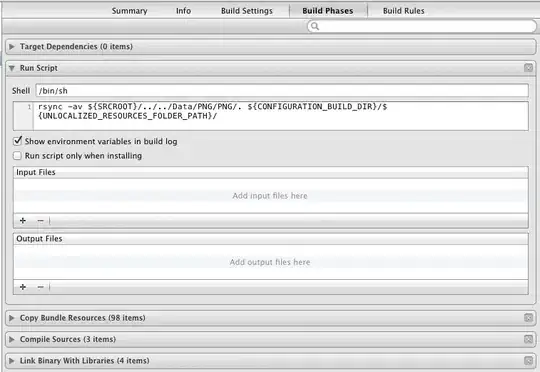Switch to the Summary tab
The image size is (540, 372).
tap(129, 11)
